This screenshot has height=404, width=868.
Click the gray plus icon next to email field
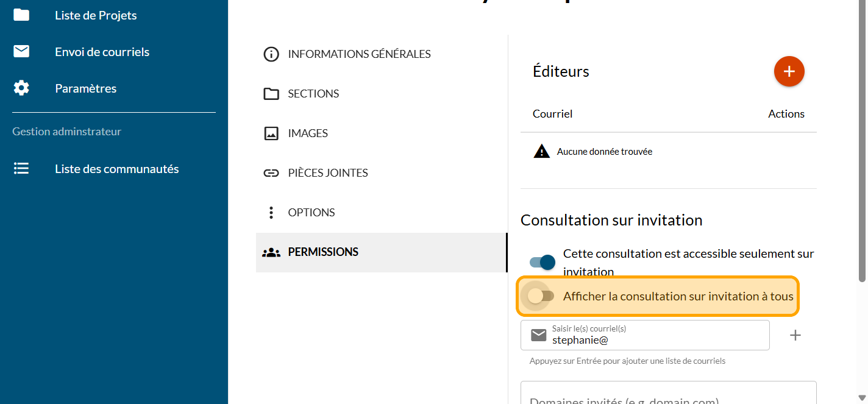pos(795,335)
